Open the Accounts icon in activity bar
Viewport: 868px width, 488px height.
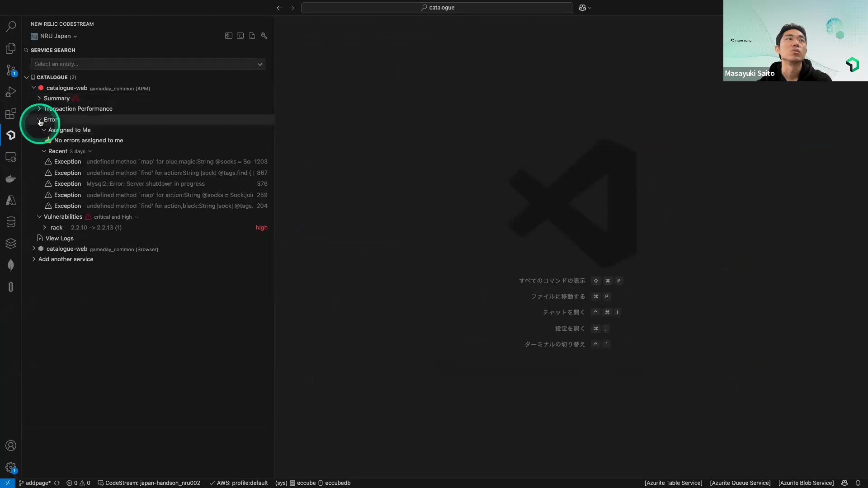(x=11, y=446)
